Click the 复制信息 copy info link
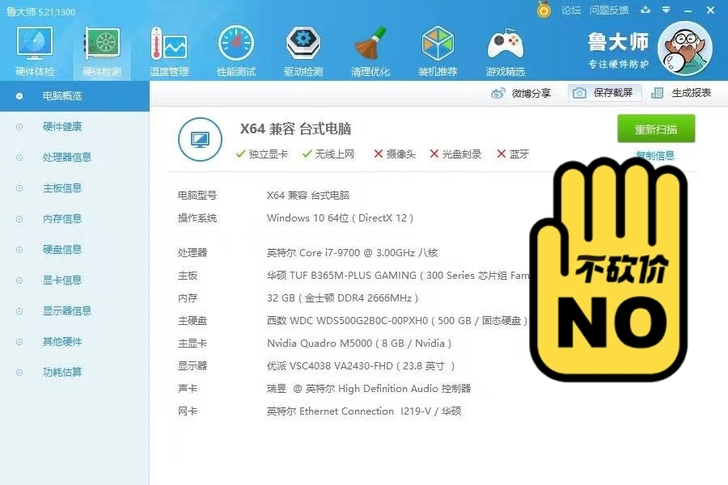728x485 pixels. coord(655,155)
